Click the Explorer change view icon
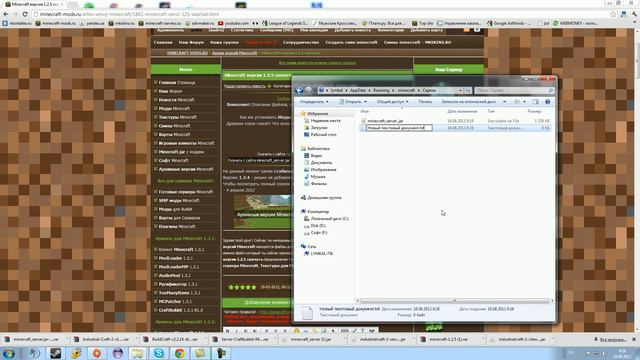 coord(517,102)
